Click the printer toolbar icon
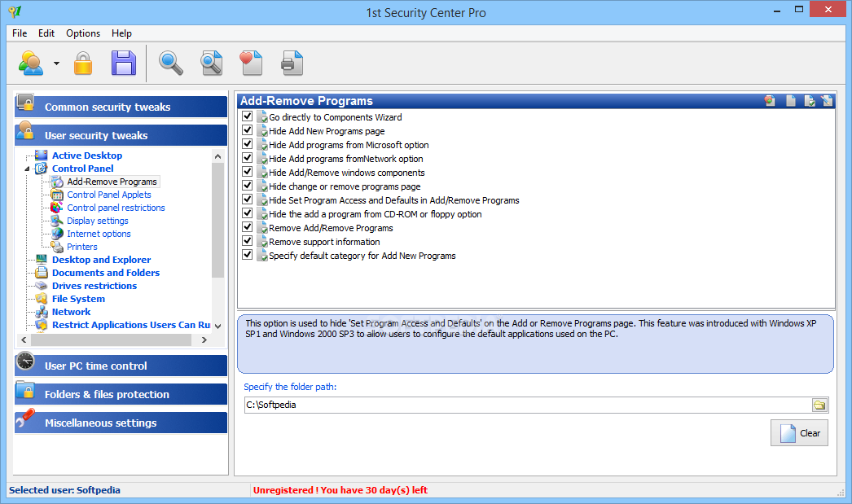The height and width of the screenshot is (504, 852). (292, 63)
